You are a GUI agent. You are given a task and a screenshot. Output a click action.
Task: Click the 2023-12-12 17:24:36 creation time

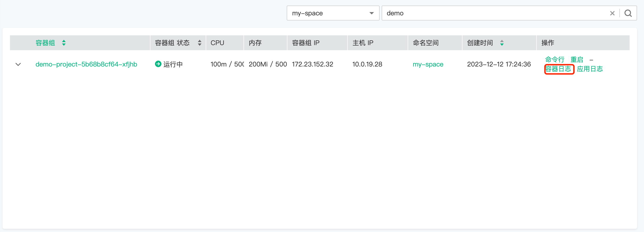pos(499,64)
